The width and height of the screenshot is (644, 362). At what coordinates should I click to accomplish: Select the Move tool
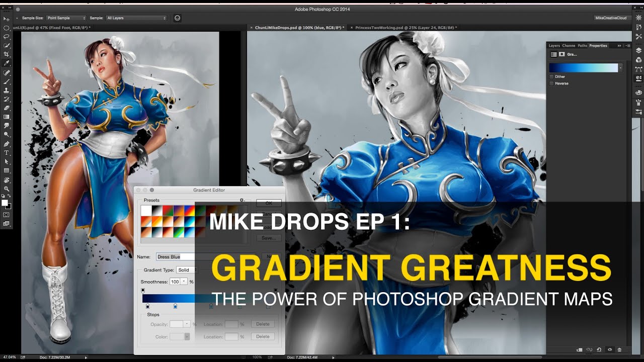tap(7, 19)
